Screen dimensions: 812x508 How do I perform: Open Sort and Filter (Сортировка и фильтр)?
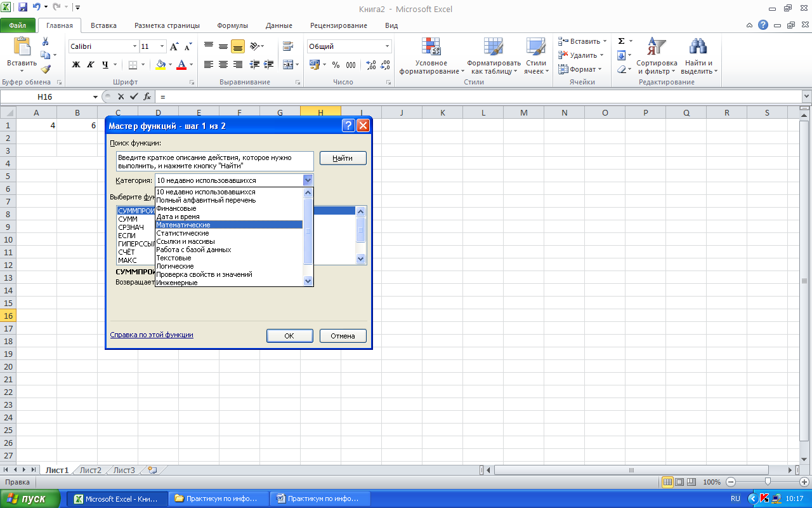tap(657, 56)
